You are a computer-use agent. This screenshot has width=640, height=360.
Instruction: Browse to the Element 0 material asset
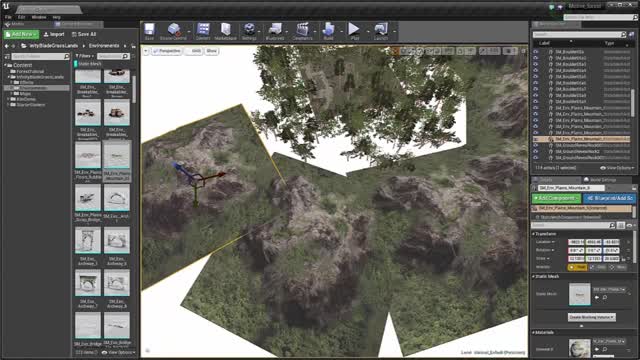[x=604, y=349]
